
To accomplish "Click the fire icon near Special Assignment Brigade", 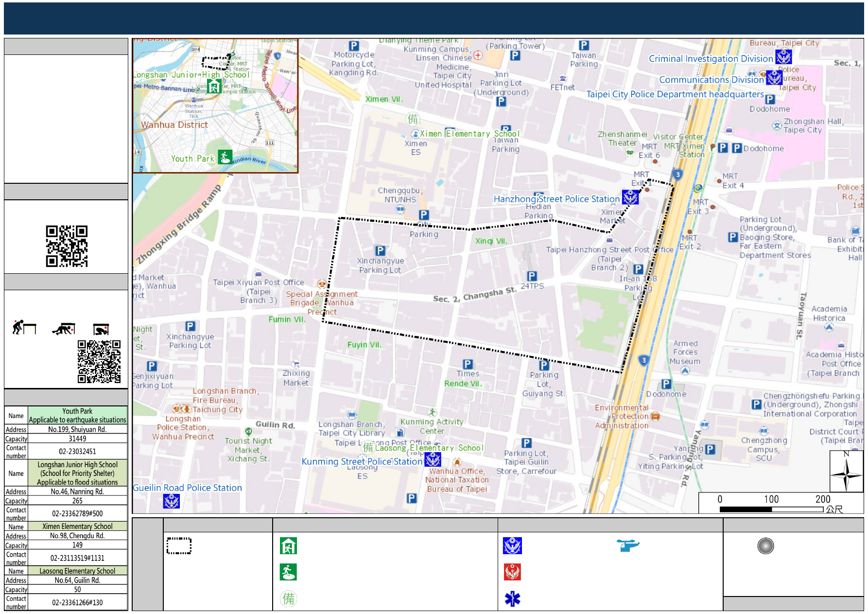I will 322,283.
